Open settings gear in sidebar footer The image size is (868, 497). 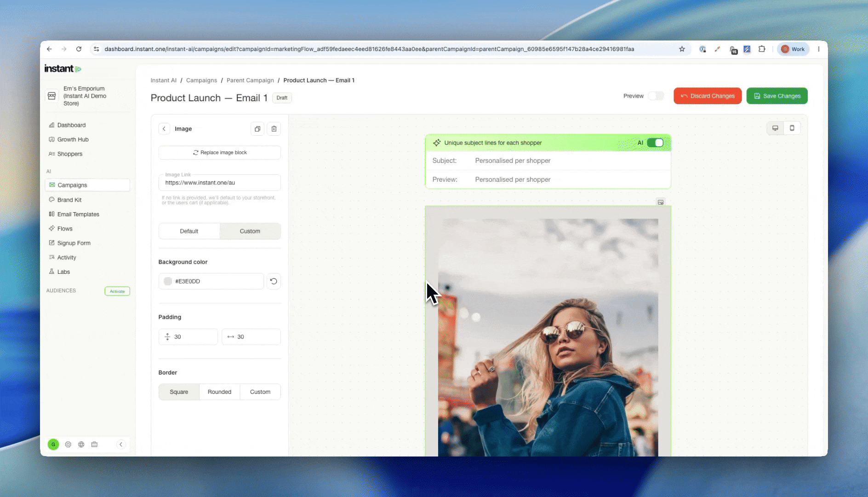68,445
